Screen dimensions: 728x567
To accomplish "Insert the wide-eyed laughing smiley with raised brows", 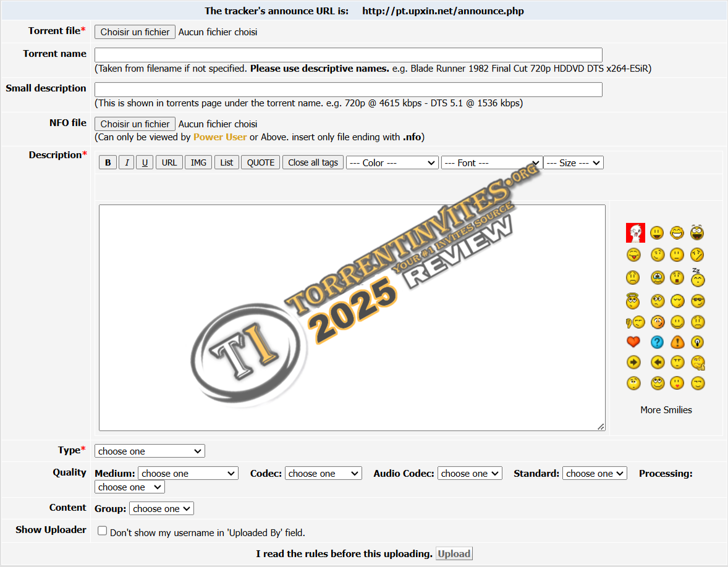I will (696, 232).
